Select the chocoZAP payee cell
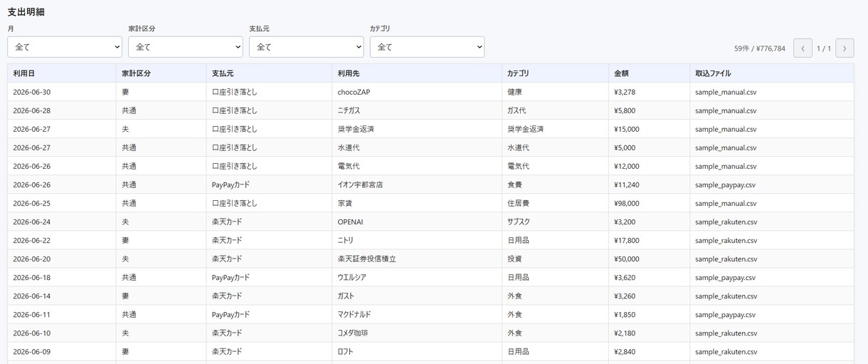Screen dimensions: 868x364 (416, 92)
